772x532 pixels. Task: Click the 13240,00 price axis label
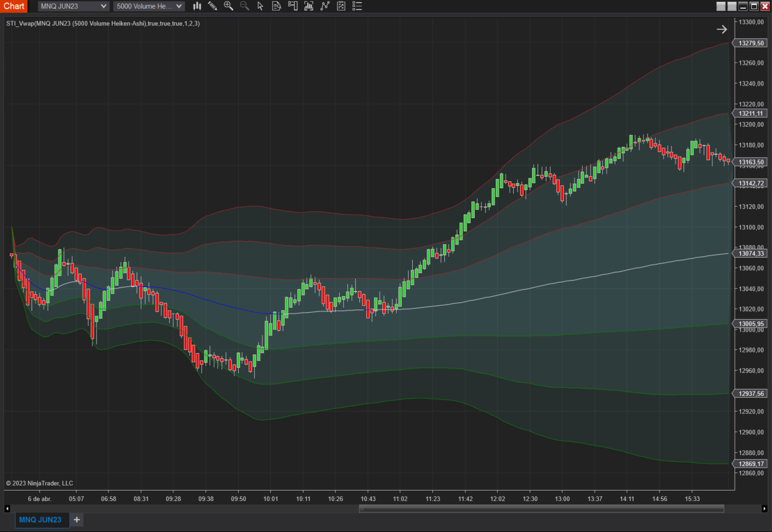coord(751,83)
